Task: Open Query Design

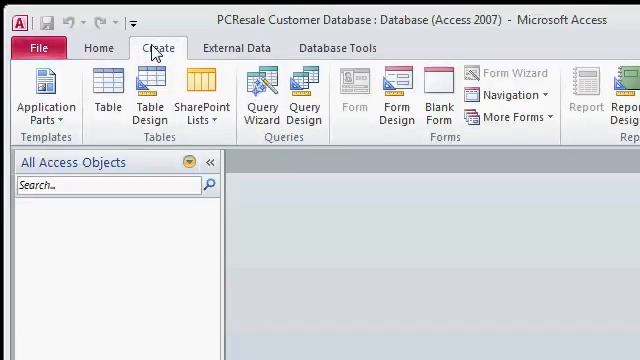Action: (x=304, y=96)
